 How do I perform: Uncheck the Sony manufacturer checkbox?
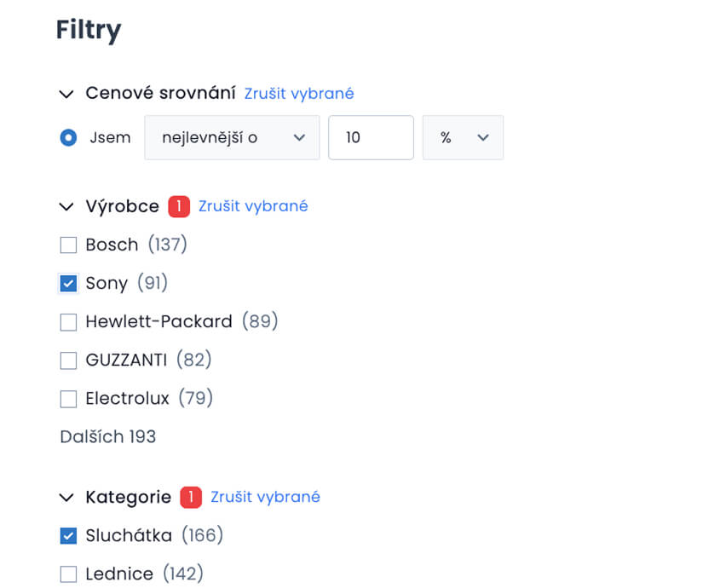68,284
